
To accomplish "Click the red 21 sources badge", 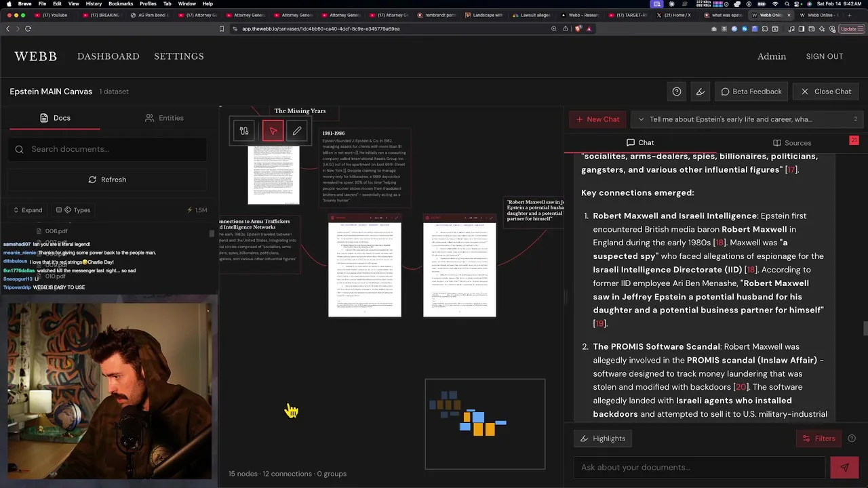I will point(854,140).
